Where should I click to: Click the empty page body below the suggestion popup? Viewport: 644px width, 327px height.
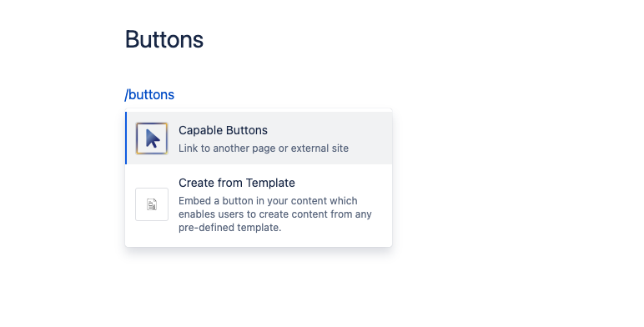click(259, 288)
